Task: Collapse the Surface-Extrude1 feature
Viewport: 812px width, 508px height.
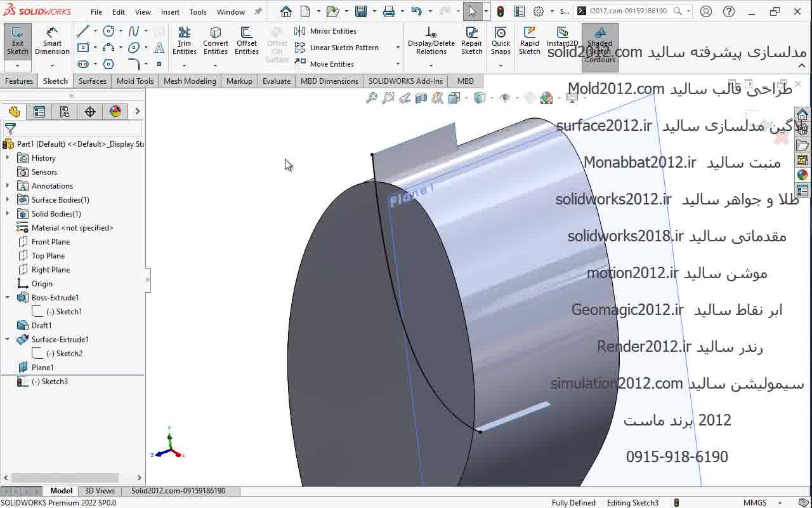Action: click(8, 340)
